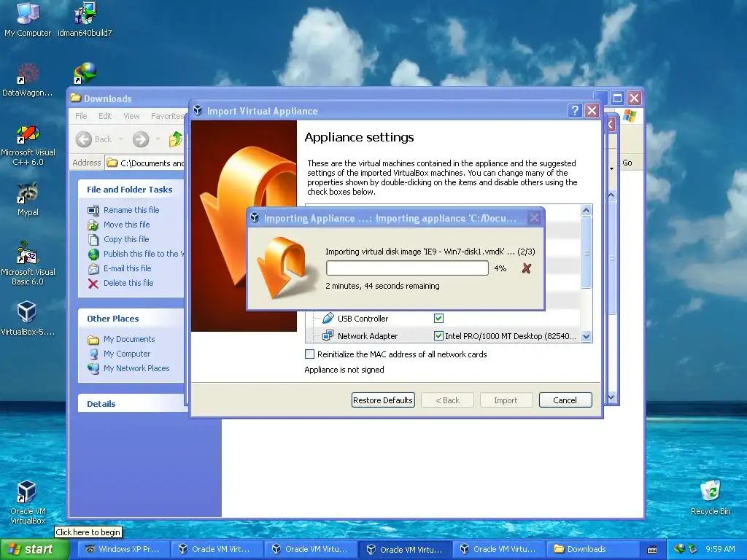The height and width of the screenshot is (560, 747).
Task: Click the Up folder icon in Downloads toolbar
Action: [x=176, y=139]
